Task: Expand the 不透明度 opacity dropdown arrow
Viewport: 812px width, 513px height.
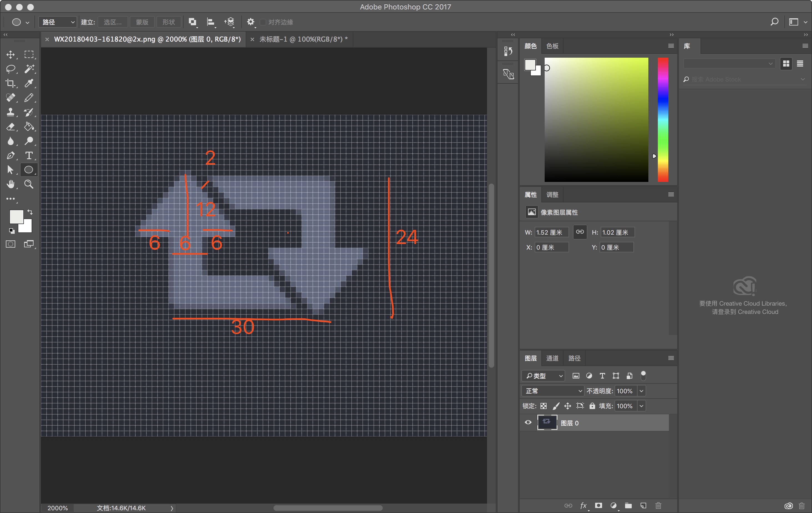Action: pos(641,391)
